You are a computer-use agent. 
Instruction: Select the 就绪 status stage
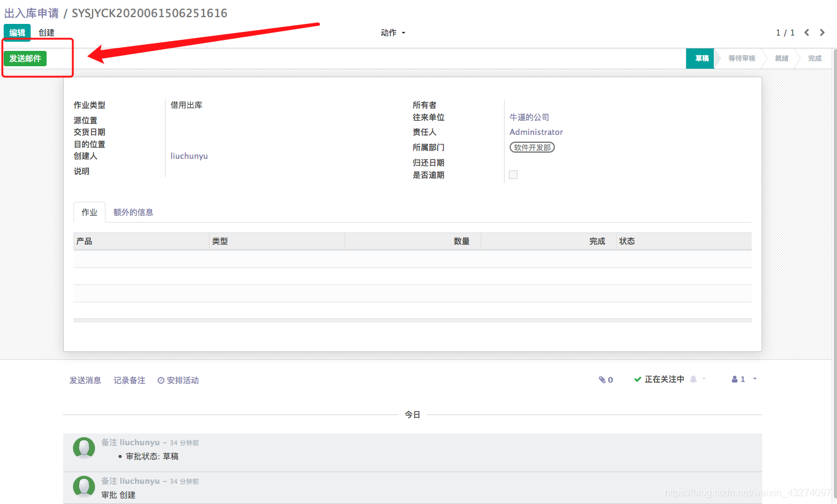pos(781,58)
